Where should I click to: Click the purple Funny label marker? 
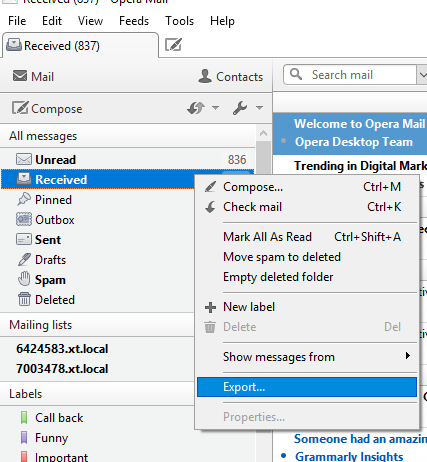coord(24,437)
